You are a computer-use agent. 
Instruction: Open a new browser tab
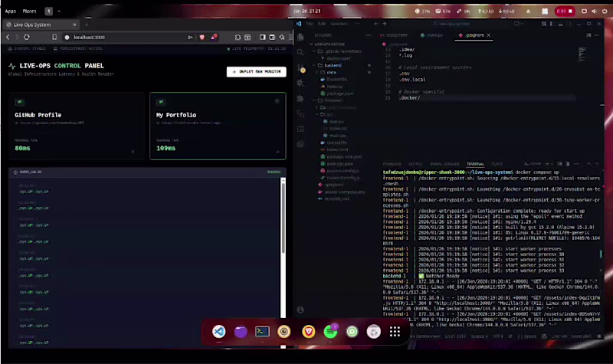pyautogui.click(x=87, y=25)
